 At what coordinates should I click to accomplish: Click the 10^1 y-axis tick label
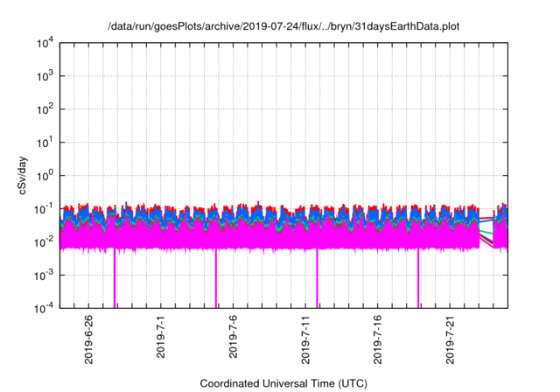click(x=45, y=143)
